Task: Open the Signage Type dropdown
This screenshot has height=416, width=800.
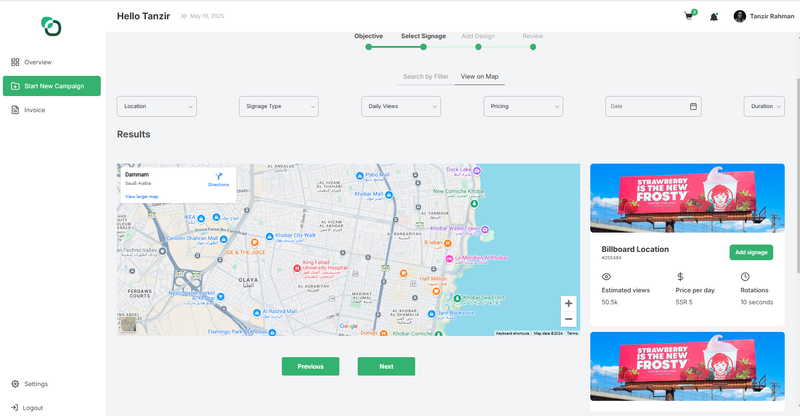Action: click(x=279, y=106)
